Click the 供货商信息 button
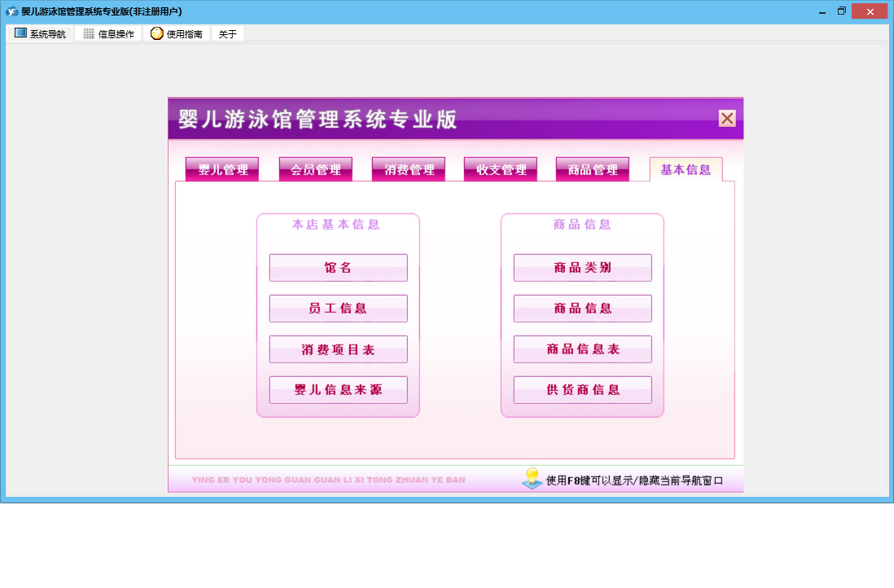Image resolution: width=894 pixels, height=588 pixels. [583, 390]
